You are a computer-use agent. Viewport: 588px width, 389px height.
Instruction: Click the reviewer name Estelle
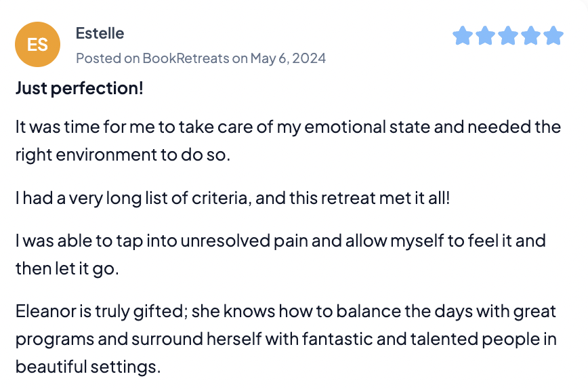tap(100, 33)
